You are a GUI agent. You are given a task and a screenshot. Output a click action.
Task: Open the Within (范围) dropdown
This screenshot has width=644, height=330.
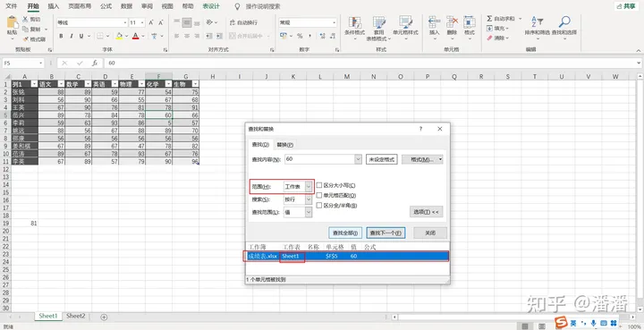pos(309,187)
